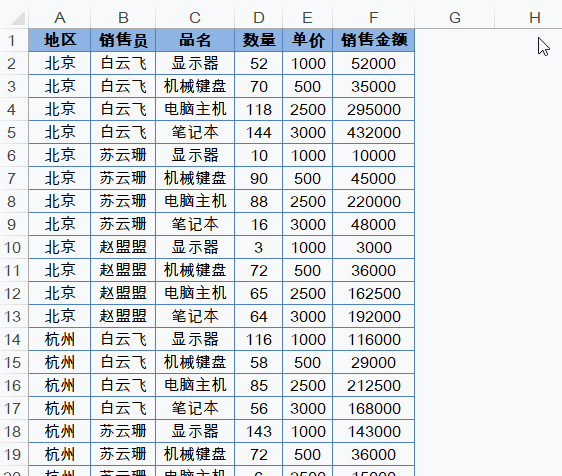The height and width of the screenshot is (476, 562).
Task: Select cell with amount 10000
Action: tap(373, 155)
